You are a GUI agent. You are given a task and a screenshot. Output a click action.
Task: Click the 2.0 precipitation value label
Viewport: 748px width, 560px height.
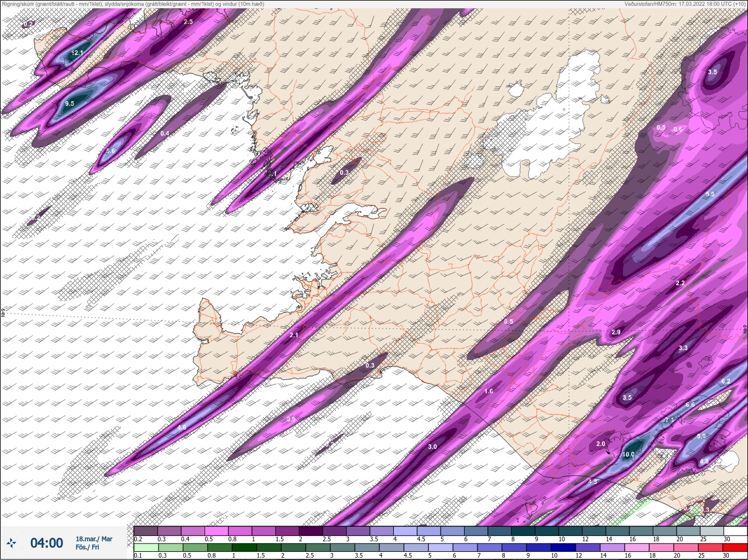[x=601, y=444]
